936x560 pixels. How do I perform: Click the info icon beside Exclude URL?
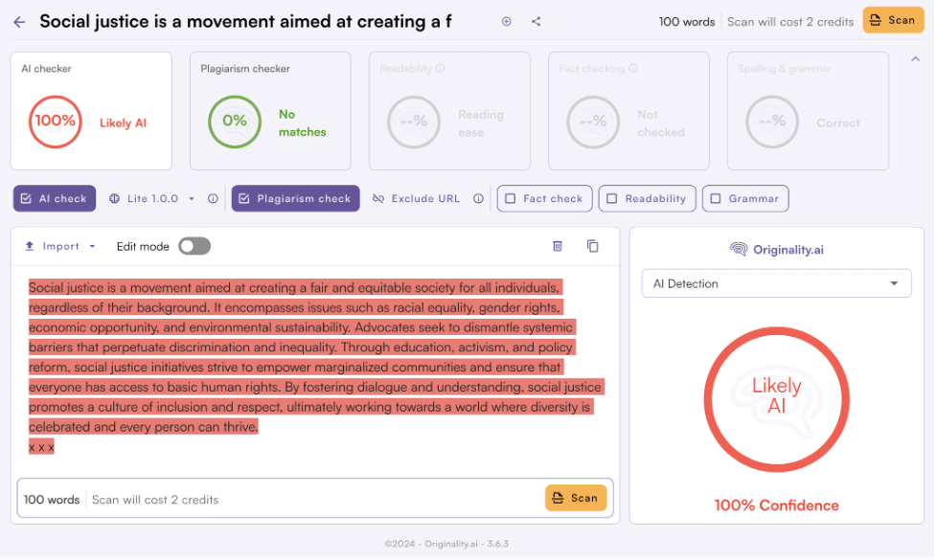pos(478,198)
